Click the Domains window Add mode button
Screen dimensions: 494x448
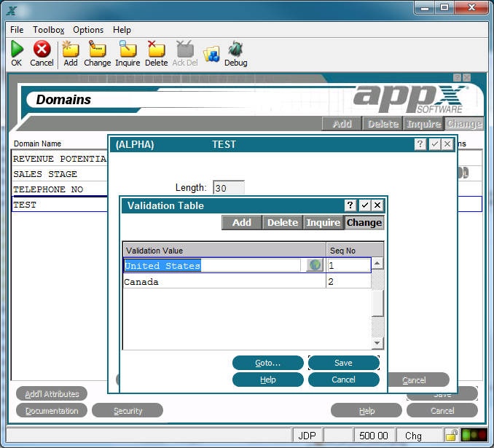point(342,124)
